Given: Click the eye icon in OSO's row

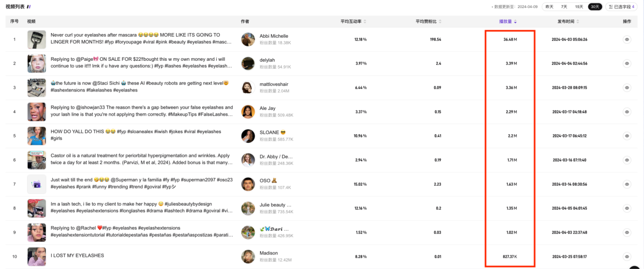Looking at the screenshot, I should tap(627, 184).
